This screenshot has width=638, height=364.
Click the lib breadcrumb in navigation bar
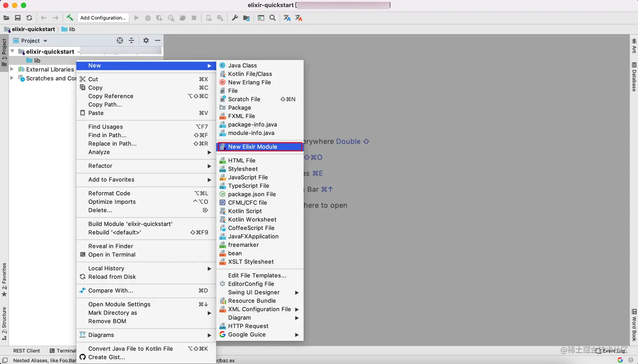[68, 29]
